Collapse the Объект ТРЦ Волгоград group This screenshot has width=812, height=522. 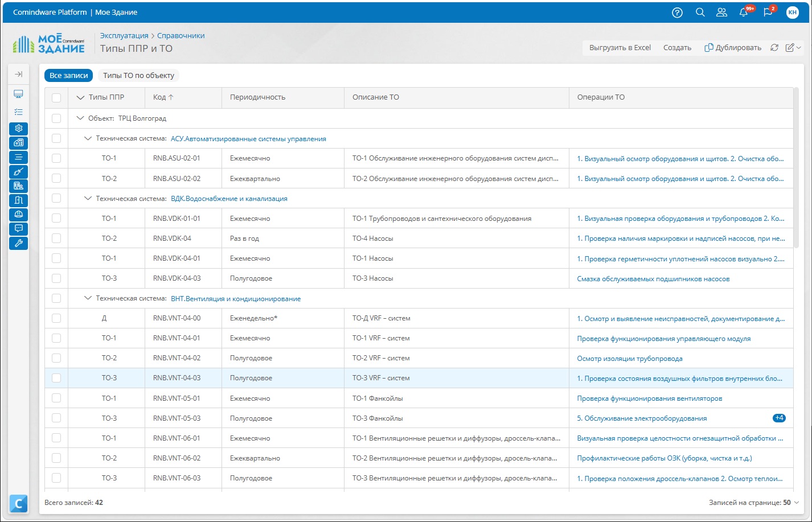click(80, 118)
